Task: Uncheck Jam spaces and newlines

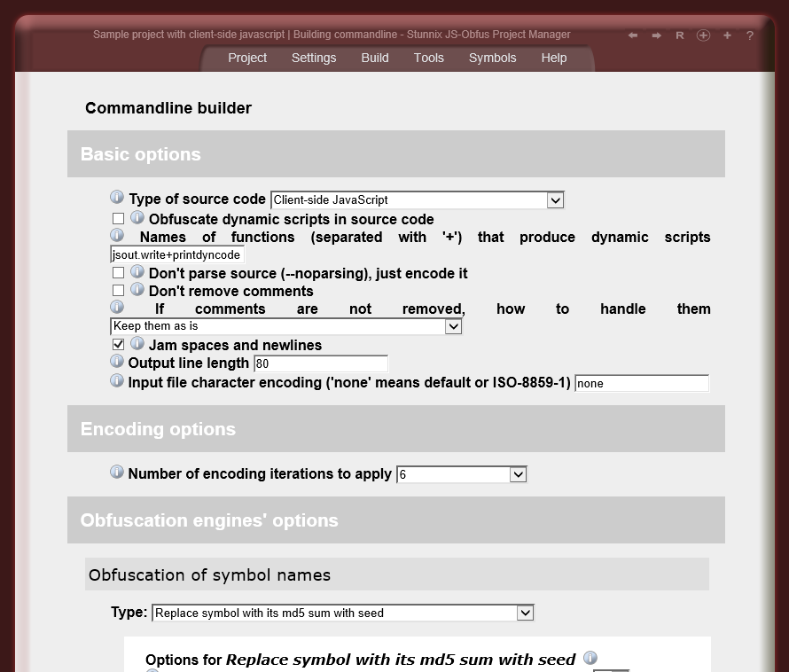Action: [x=118, y=344]
